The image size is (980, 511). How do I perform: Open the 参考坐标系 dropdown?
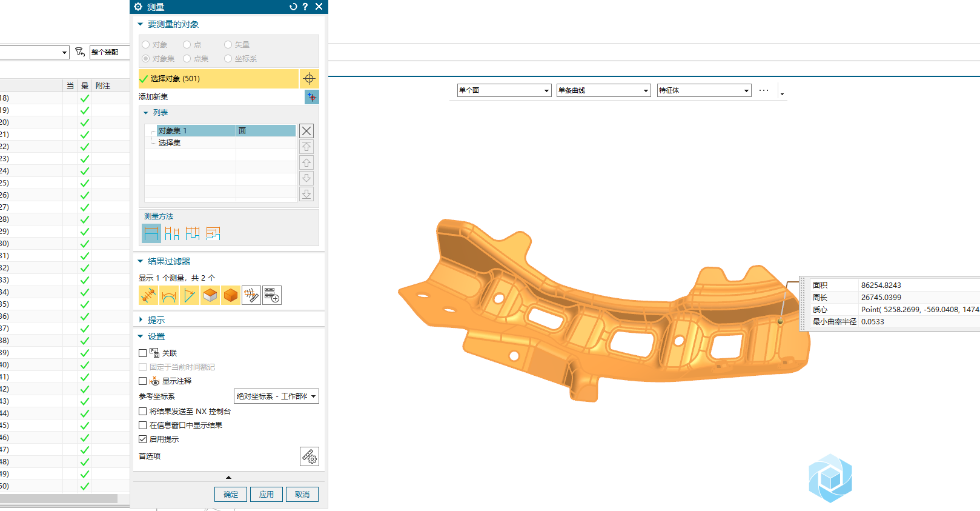click(x=276, y=396)
